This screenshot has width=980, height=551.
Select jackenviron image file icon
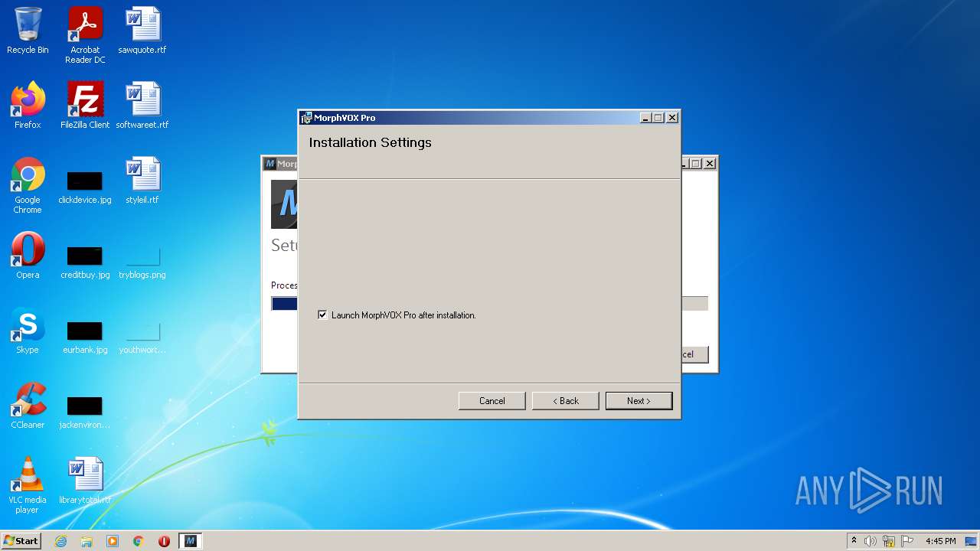[x=85, y=412]
